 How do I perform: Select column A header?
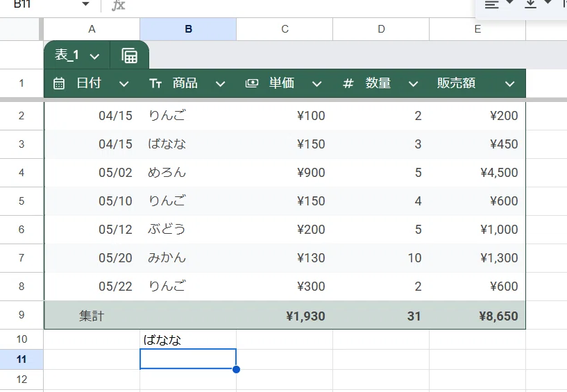[x=92, y=29]
